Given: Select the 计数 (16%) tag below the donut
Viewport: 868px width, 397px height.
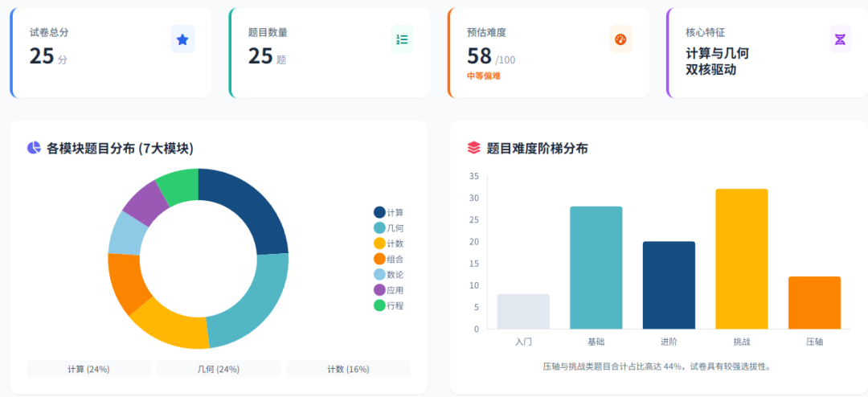Looking at the screenshot, I should point(348,369).
